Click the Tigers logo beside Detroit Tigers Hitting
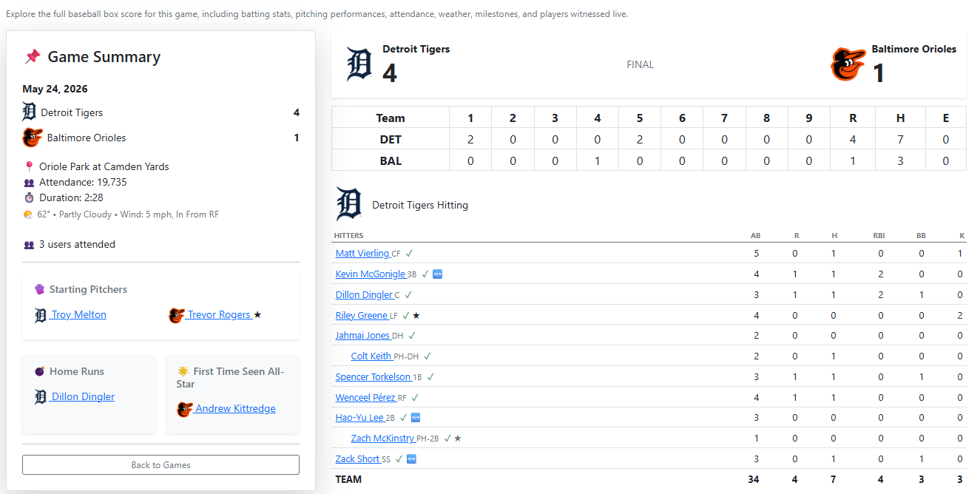Screen dimensions: 980x494 pyautogui.click(x=349, y=204)
